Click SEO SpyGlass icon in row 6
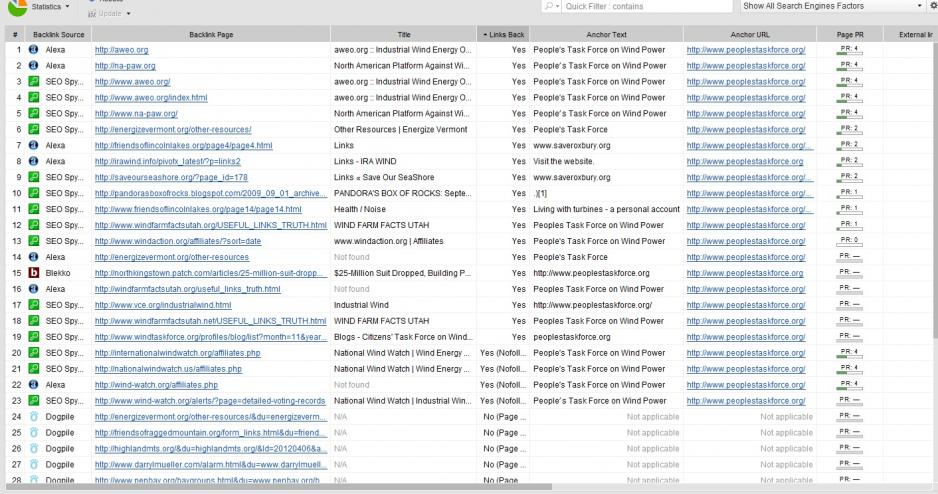Image resolution: width=938 pixels, height=494 pixels. (x=34, y=129)
